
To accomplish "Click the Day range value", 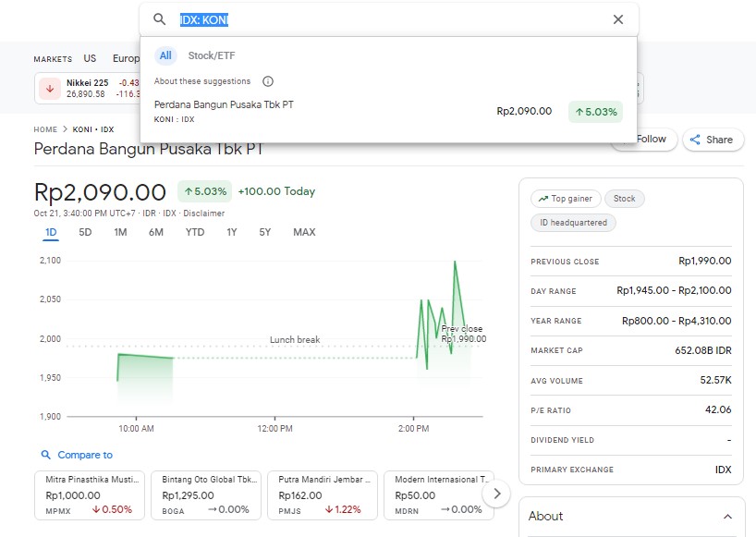I will (x=674, y=290).
